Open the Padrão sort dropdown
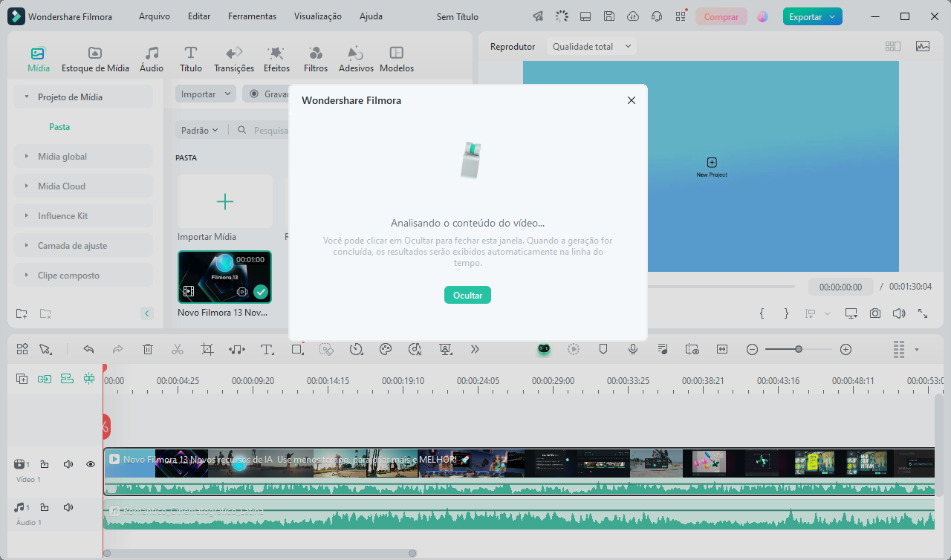 200,130
